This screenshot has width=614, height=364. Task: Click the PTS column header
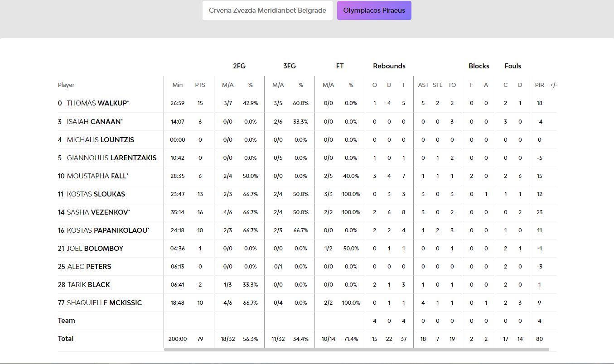point(200,85)
